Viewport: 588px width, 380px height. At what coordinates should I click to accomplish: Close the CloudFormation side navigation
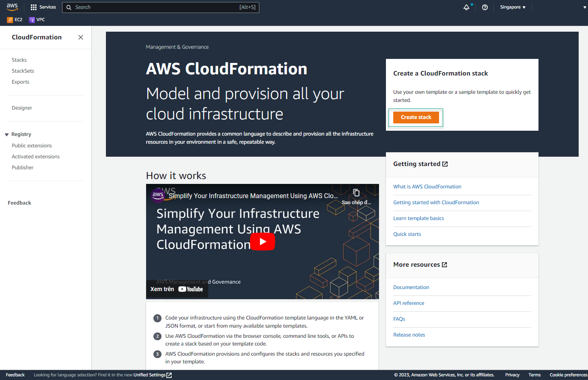click(81, 37)
